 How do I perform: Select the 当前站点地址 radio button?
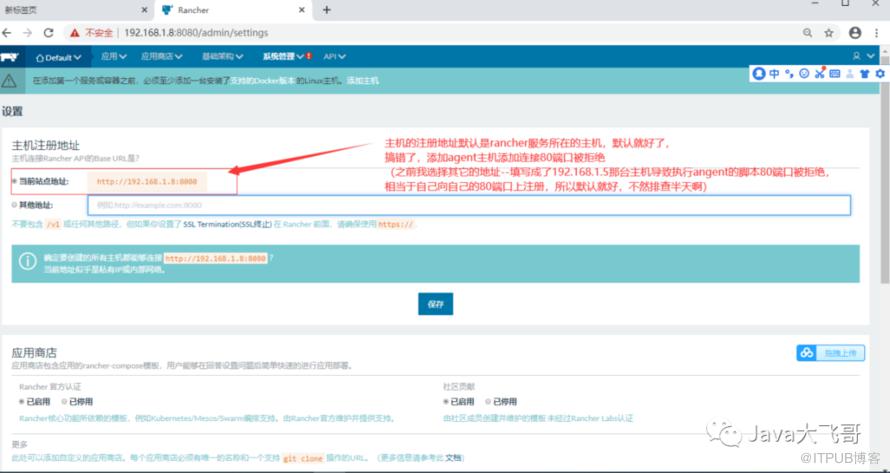click(x=14, y=181)
